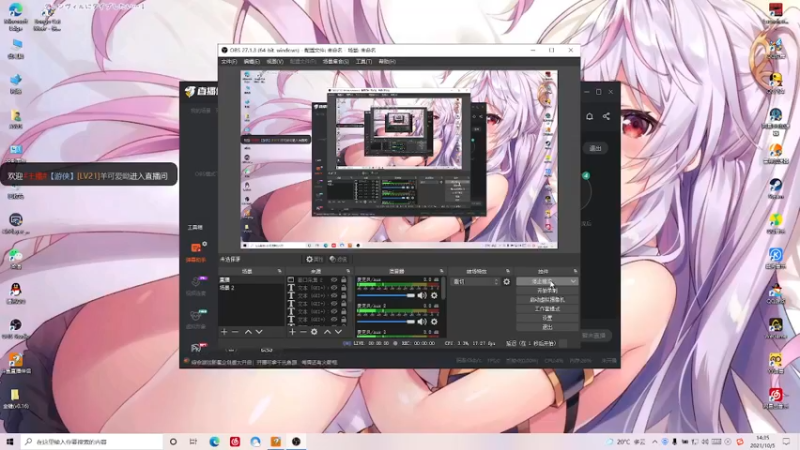Switch to OBS via its taskbar icon
The width and height of the screenshot is (800, 450).
coord(296,441)
